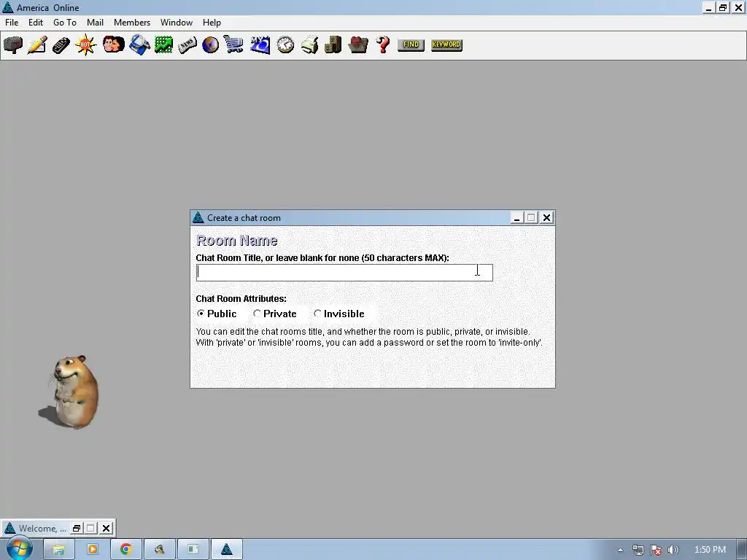Open the Go To menu
Image resolution: width=747 pixels, height=560 pixels.
pyautogui.click(x=65, y=23)
